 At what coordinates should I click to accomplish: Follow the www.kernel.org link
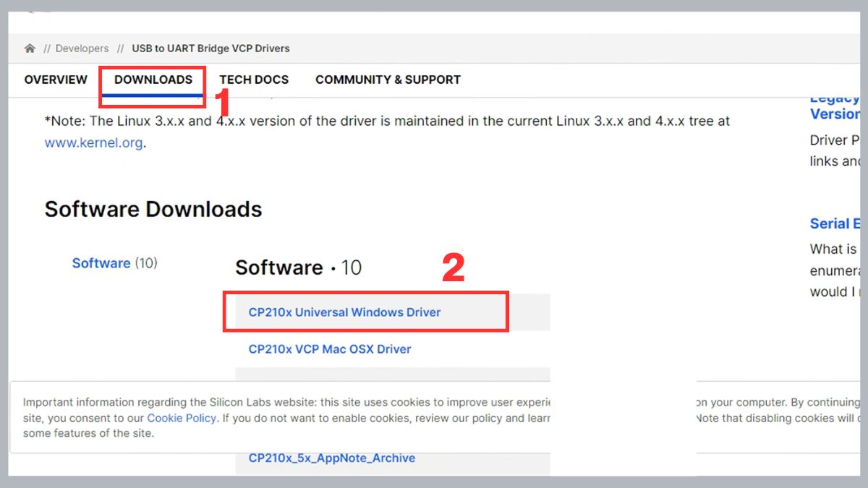tap(93, 142)
